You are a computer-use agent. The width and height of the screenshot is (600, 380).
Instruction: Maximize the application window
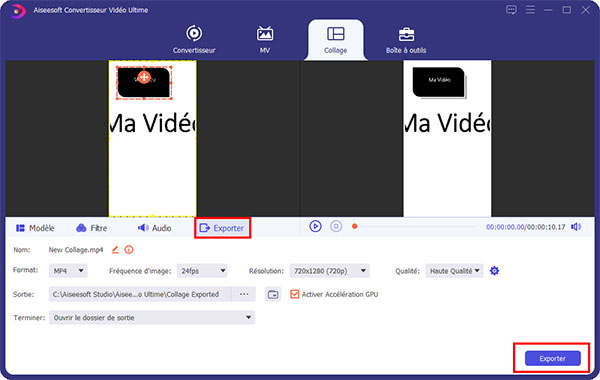tap(567, 10)
